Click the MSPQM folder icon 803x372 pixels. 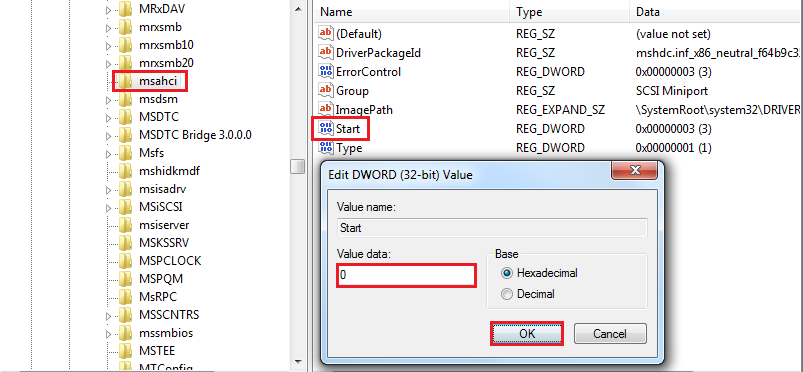click(x=125, y=279)
